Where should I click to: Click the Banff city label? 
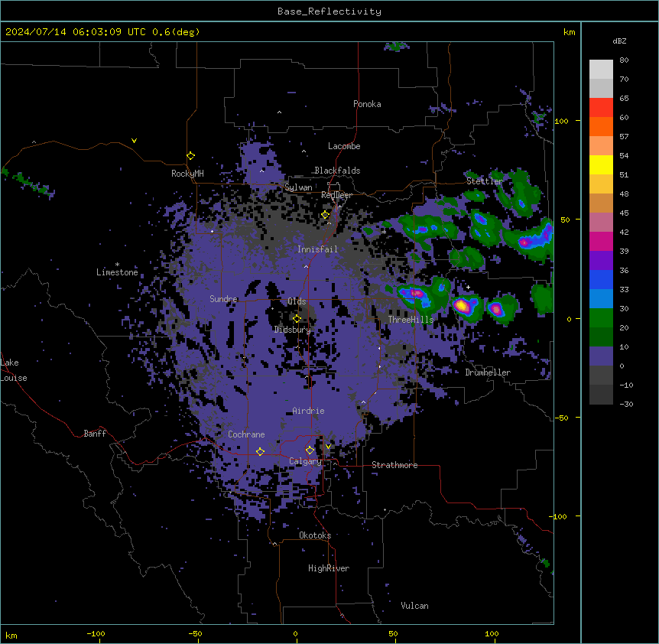[95, 434]
